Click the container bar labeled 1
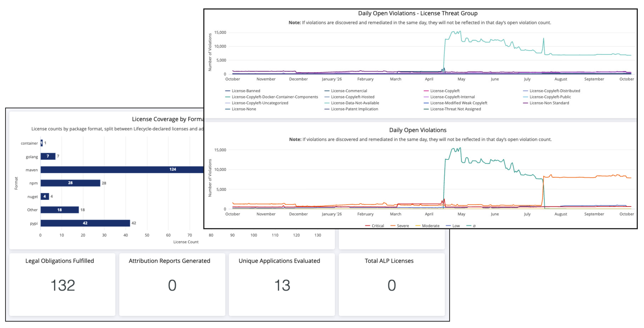 pos(41,143)
